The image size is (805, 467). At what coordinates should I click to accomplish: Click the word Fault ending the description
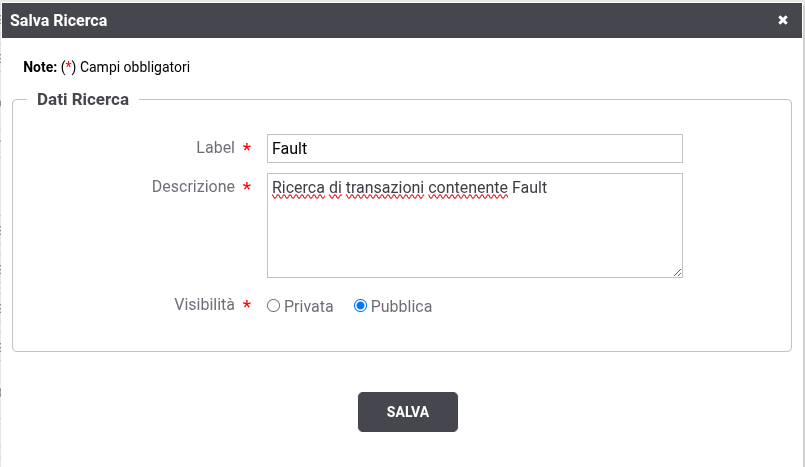pyautogui.click(x=529, y=188)
